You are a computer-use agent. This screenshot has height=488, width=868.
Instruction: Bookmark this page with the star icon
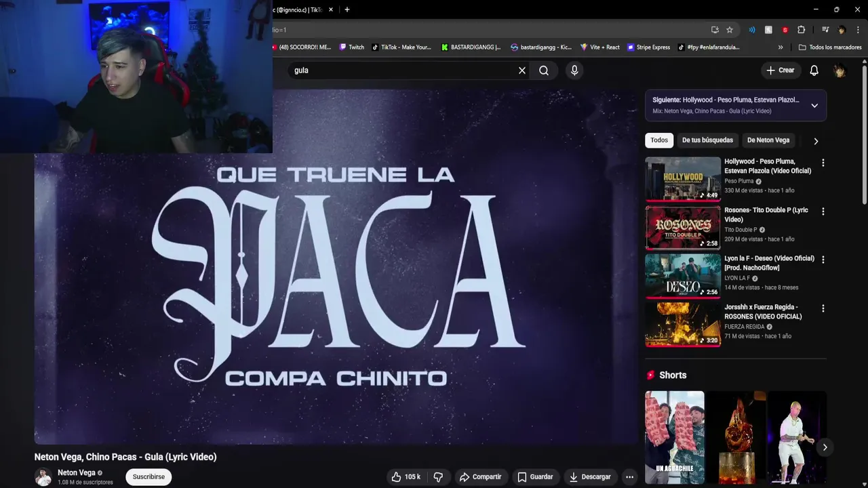click(x=730, y=30)
